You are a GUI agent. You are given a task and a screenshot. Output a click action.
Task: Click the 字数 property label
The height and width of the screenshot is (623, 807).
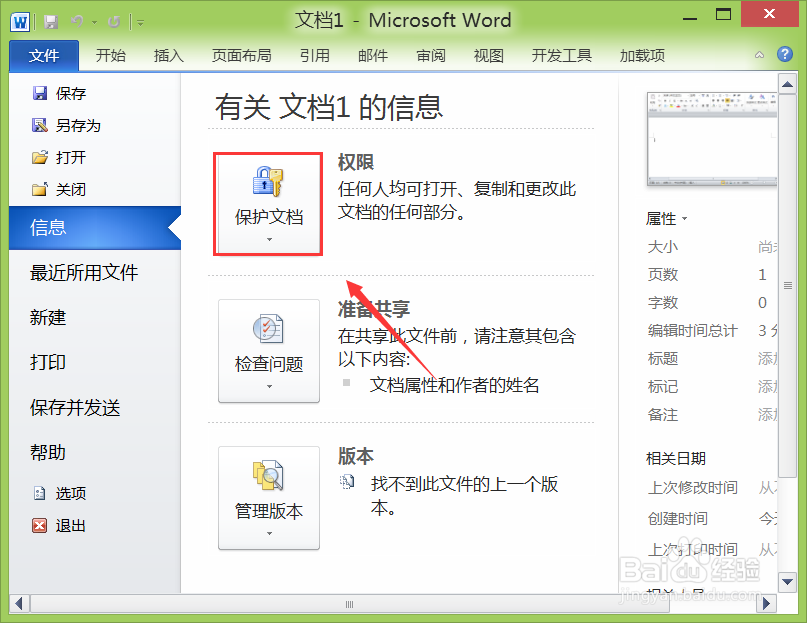663,302
